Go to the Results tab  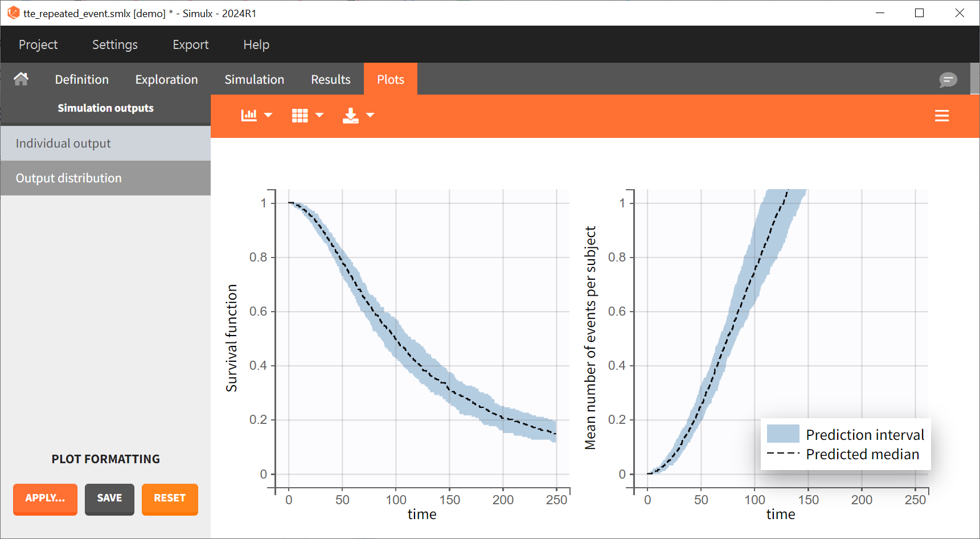pos(330,79)
